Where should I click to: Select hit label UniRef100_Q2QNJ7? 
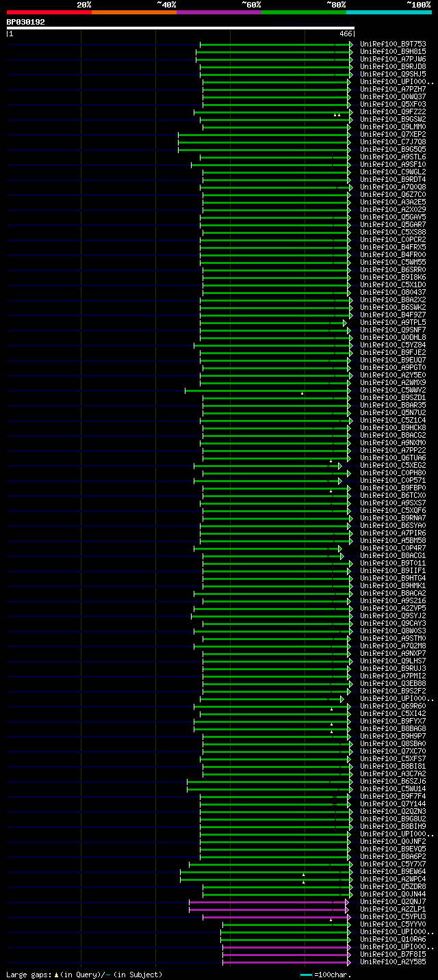point(393,902)
